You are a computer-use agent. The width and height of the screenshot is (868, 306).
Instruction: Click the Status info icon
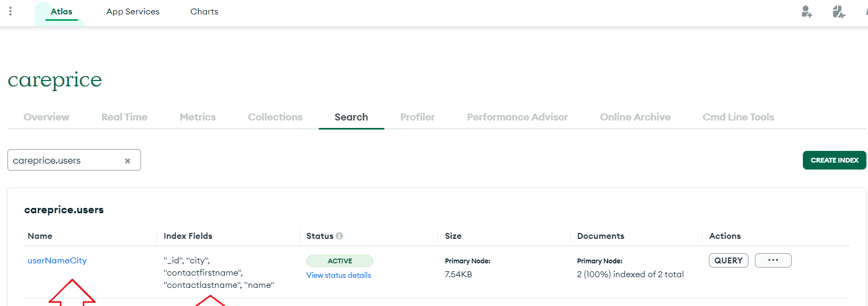point(340,236)
